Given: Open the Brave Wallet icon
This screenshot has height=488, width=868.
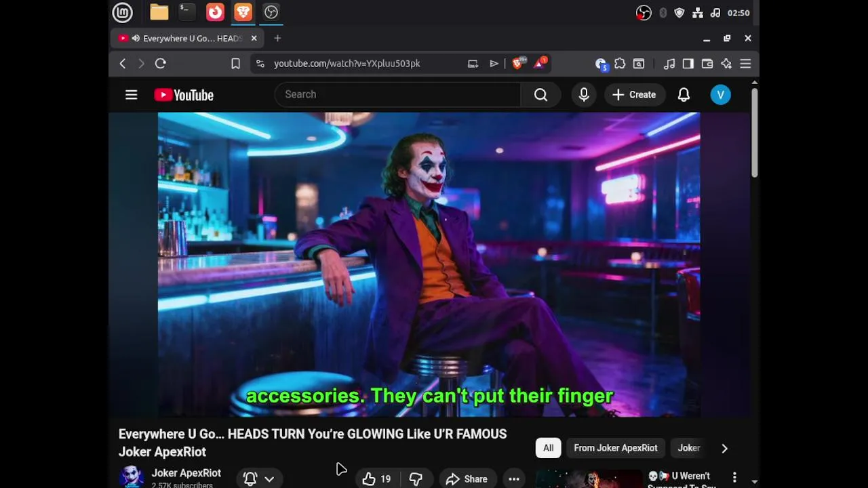Looking at the screenshot, I should click(707, 64).
